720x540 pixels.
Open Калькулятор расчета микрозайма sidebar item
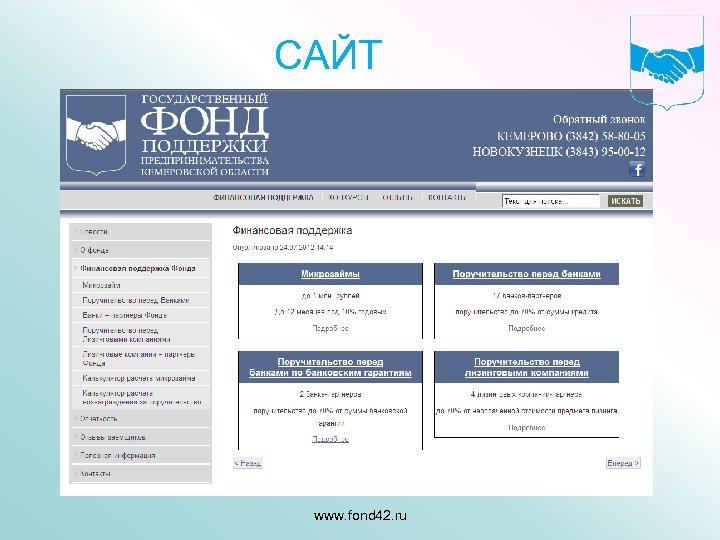[x=141, y=378]
